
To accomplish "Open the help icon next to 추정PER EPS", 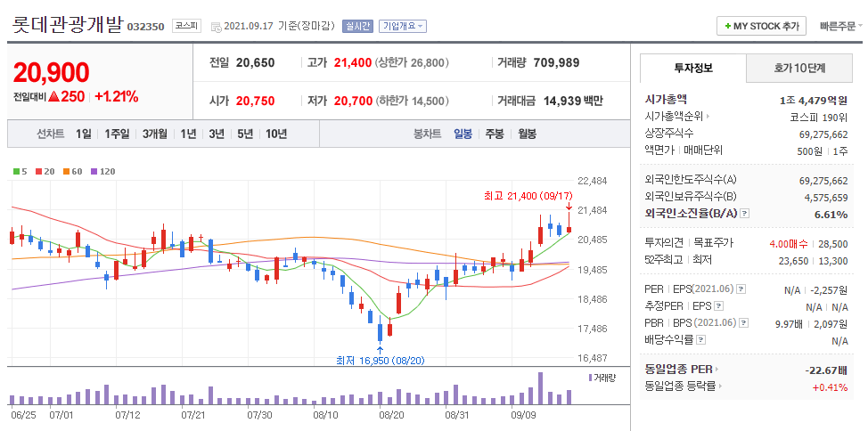I will tap(718, 305).
